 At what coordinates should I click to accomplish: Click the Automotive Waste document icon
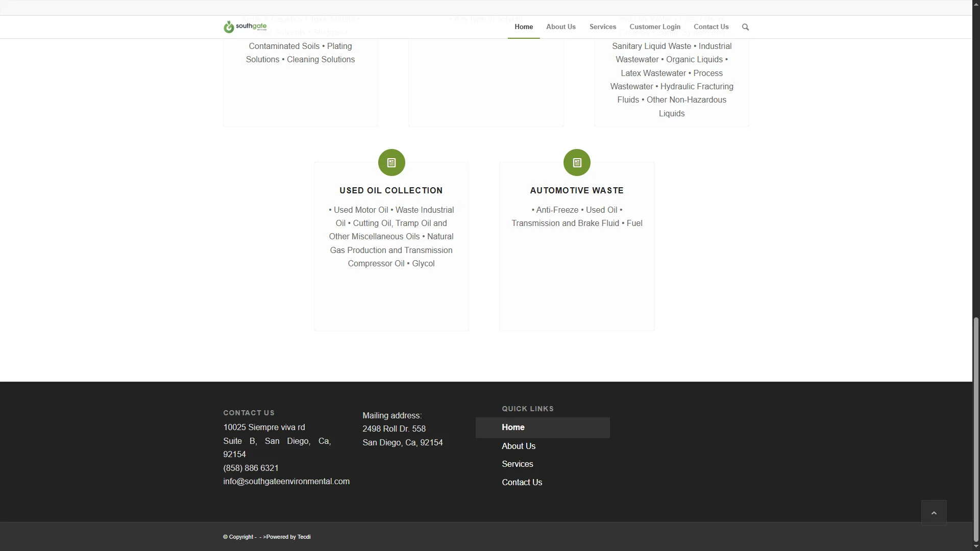(577, 163)
